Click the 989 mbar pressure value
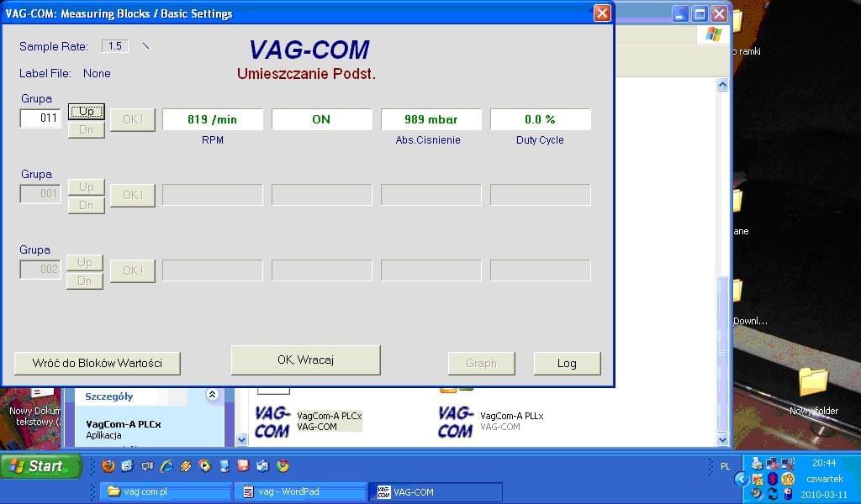Image resolution: width=861 pixels, height=504 pixels. click(431, 119)
